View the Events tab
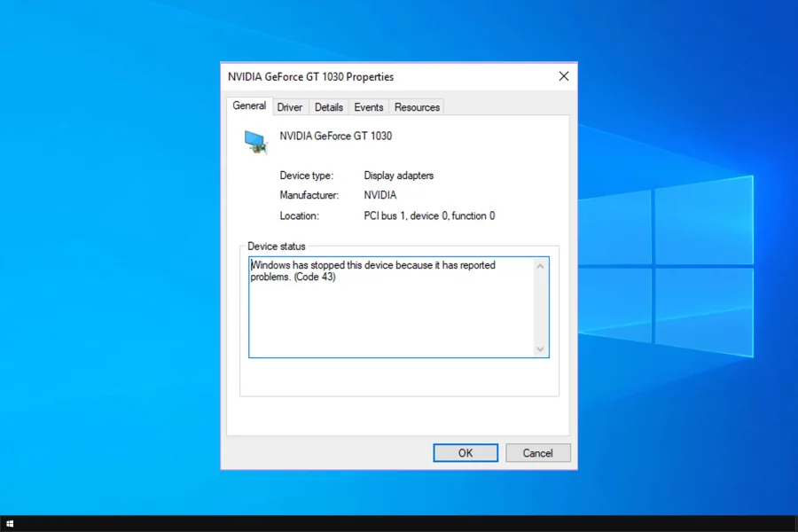798x532 pixels. tap(369, 107)
